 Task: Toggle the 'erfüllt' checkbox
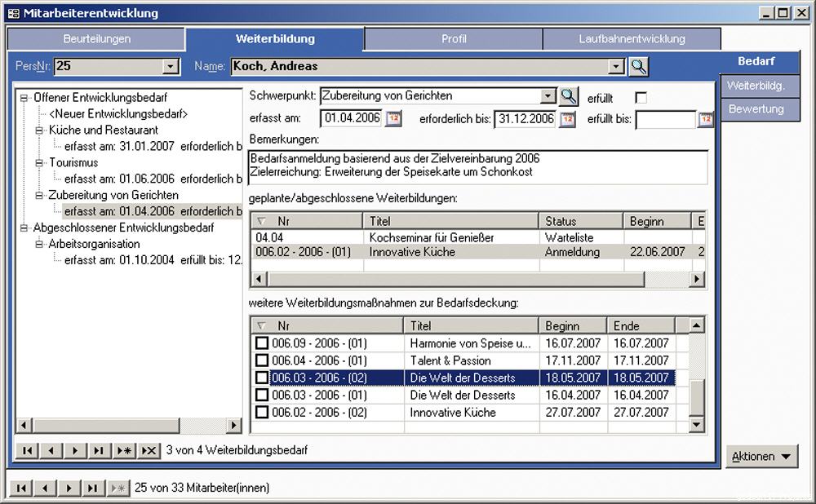tap(641, 98)
